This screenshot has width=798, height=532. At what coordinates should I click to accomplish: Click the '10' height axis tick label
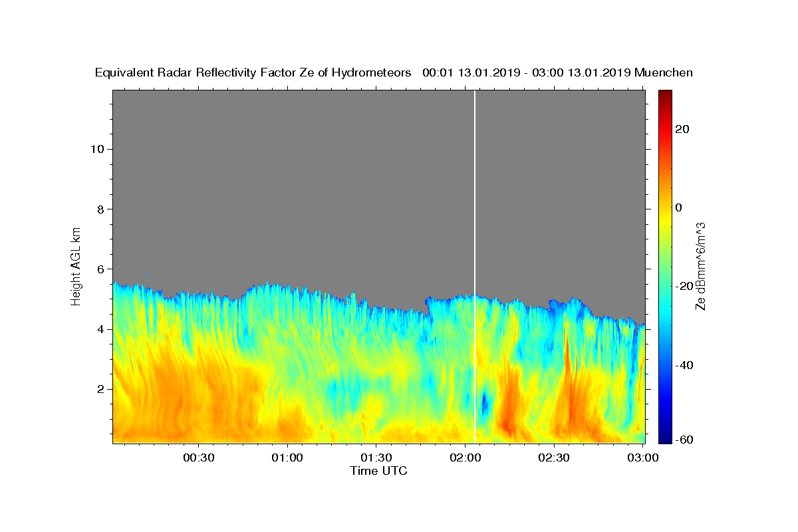click(x=96, y=149)
